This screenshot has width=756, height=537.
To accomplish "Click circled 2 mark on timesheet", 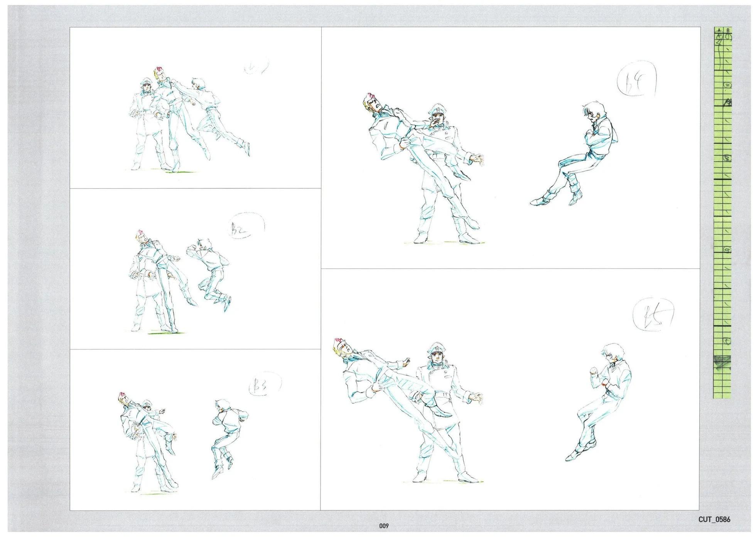I will (x=727, y=86).
